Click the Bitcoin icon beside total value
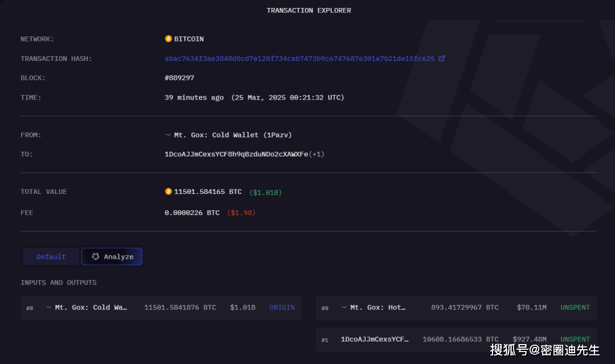The width and height of the screenshot is (615, 364). 168,191
